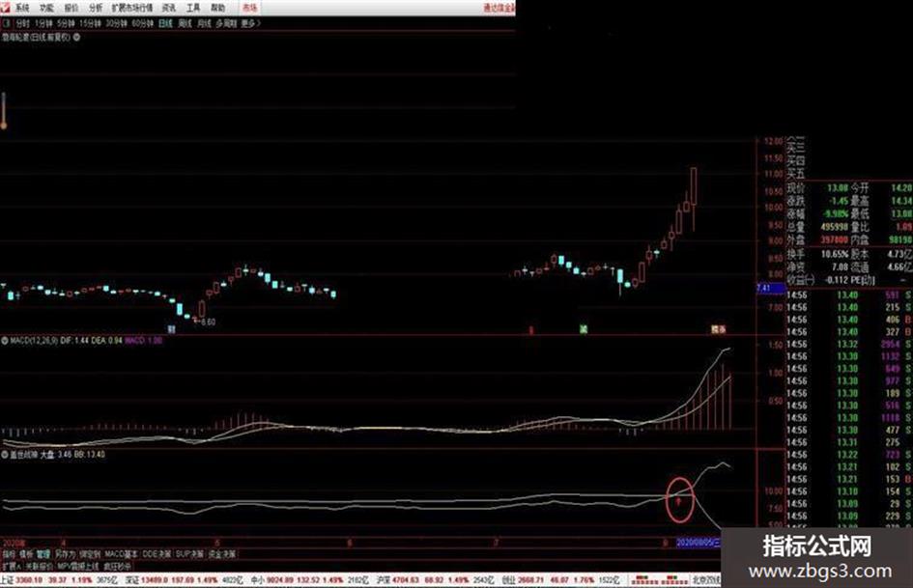This screenshot has height=588, width=913.
Task: Click the 现价 label in the quote panel
Action: (x=796, y=188)
